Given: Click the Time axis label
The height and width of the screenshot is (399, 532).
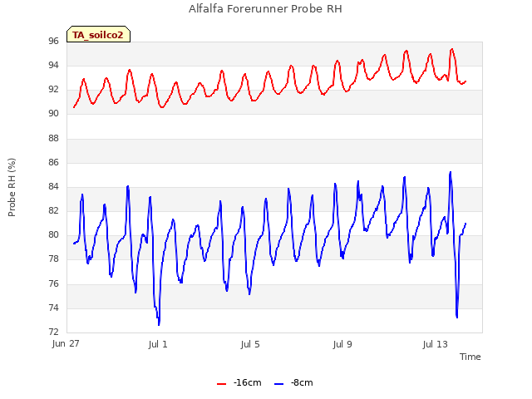Looking at the screenshot, I should point(470,357).
